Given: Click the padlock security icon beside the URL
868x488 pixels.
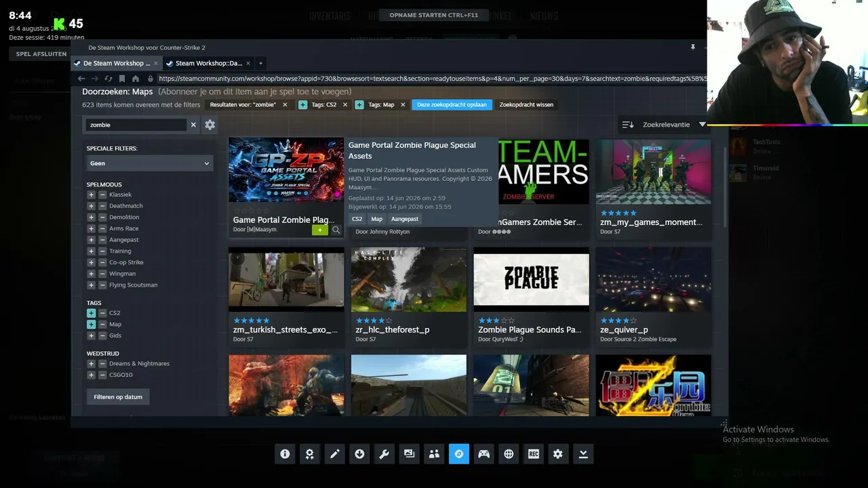Looking at the screenshot, I should [151, 79].
